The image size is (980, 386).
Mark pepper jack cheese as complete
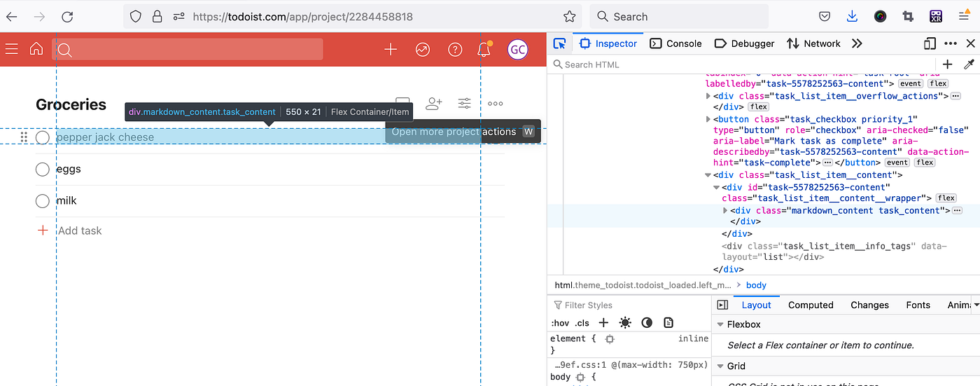point(43,137)
